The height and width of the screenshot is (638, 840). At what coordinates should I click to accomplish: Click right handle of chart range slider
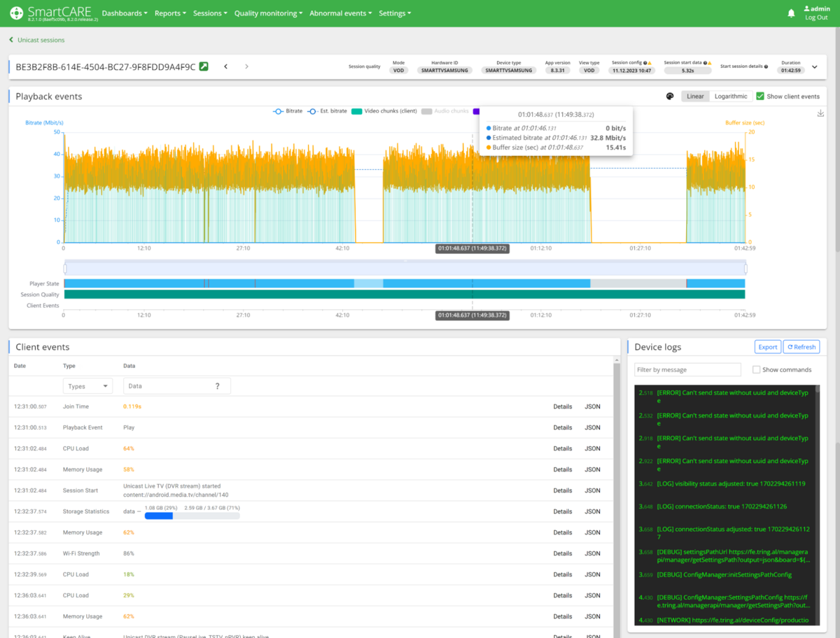click(x=745, y=269)
